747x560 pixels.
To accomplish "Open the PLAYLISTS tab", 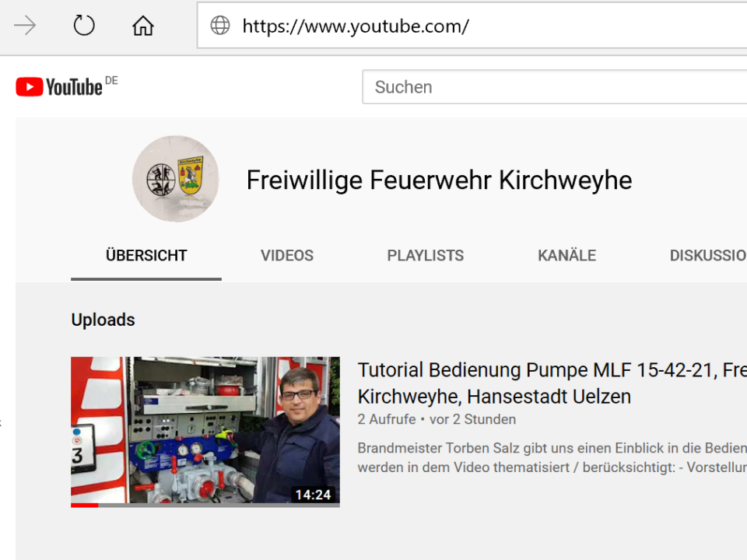I will click(x=425, y=256).
